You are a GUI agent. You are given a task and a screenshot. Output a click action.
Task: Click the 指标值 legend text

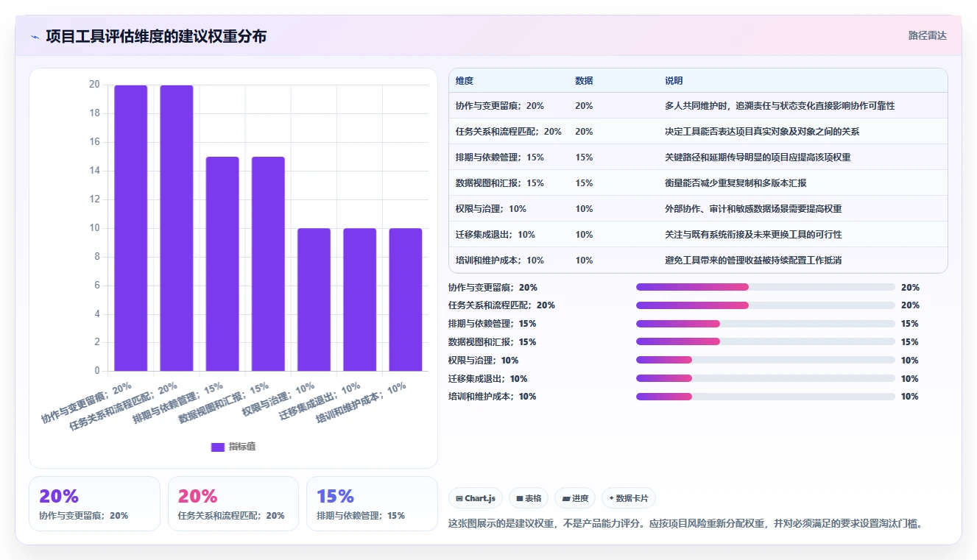(x=241, y=447)
